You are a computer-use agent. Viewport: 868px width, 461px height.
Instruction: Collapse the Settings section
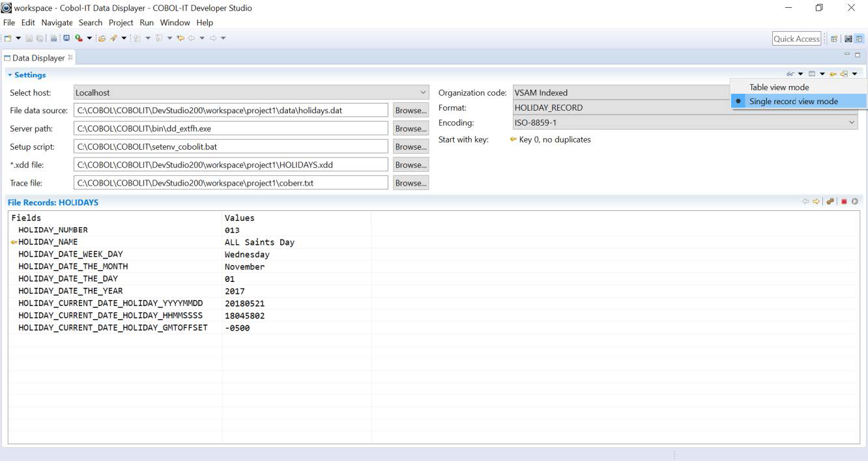coord(10,75)
